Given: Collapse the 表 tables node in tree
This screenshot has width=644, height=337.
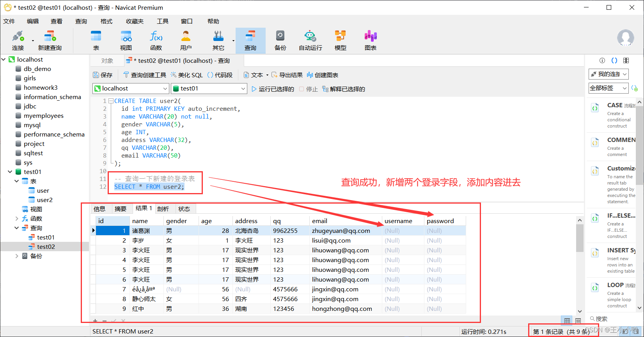Looking at the screenshot, I should tap(17, 181).
